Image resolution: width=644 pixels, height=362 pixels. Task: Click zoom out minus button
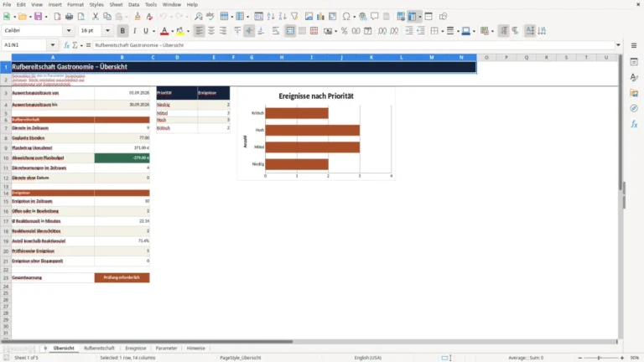[580, 358]
